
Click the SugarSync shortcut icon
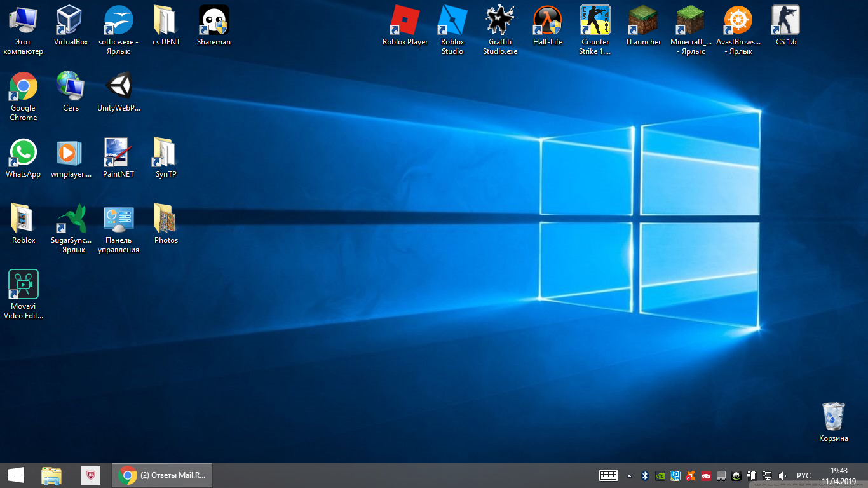[x=71, y=228]
